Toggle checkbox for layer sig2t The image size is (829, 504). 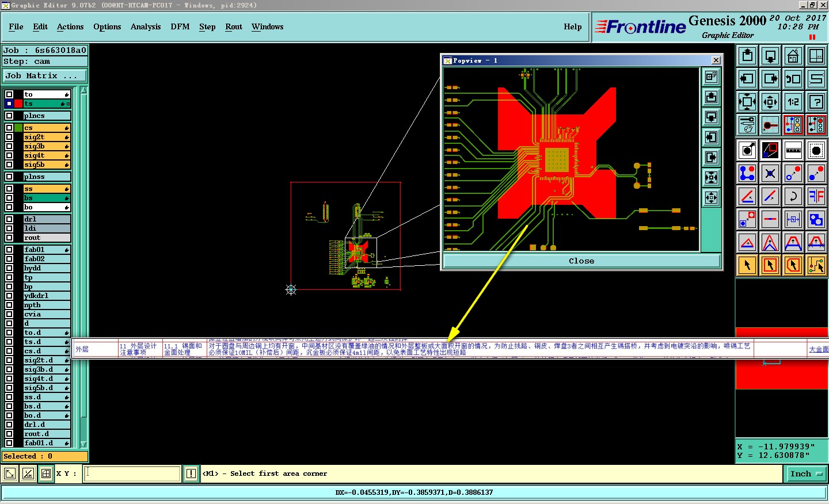[x=9, y=137]
